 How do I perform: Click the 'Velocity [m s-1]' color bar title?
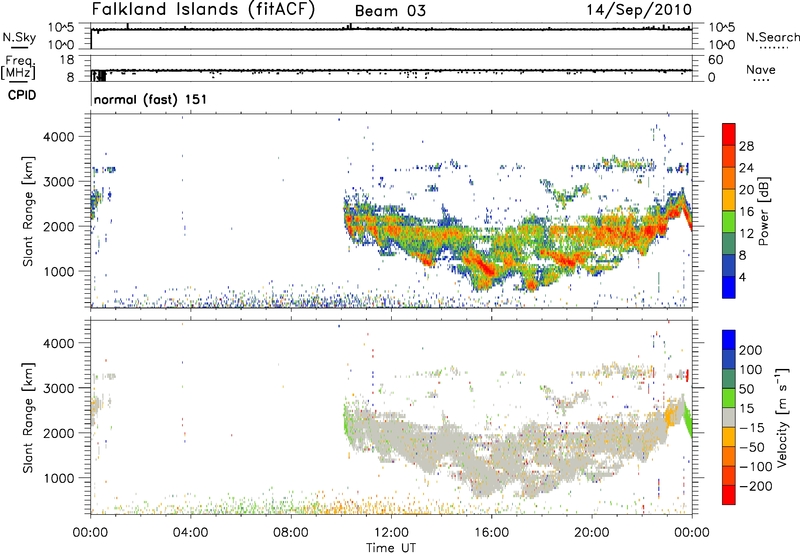783,417
